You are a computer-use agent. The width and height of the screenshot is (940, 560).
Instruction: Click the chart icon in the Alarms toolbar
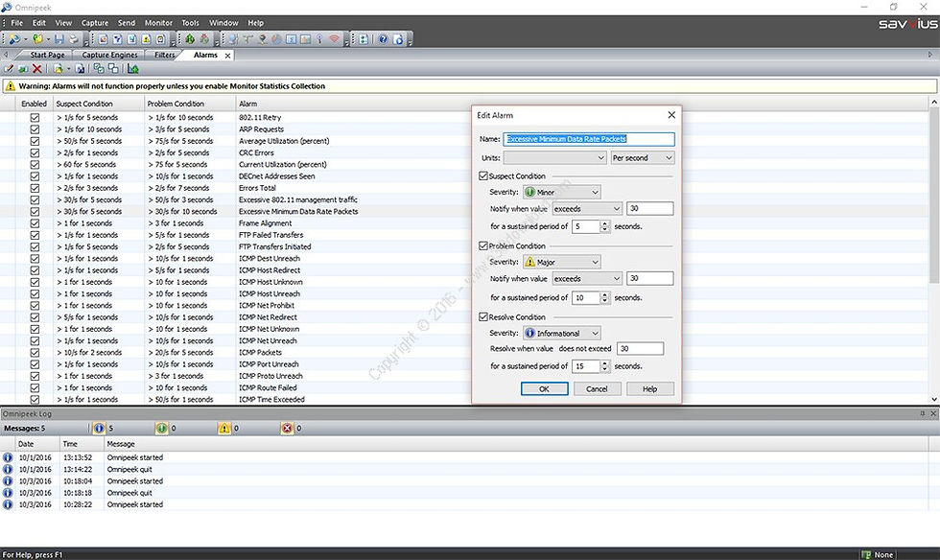(x=133, y=69)
